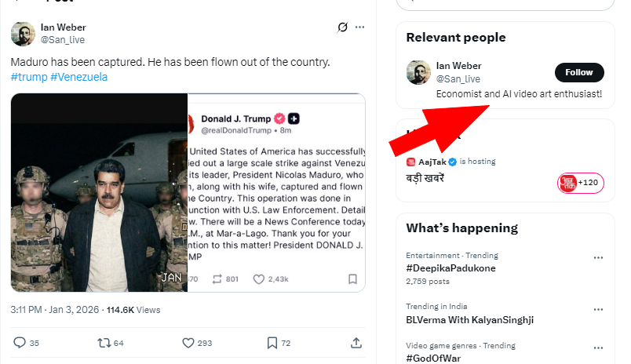Share the post via share icon

[356, 343]
